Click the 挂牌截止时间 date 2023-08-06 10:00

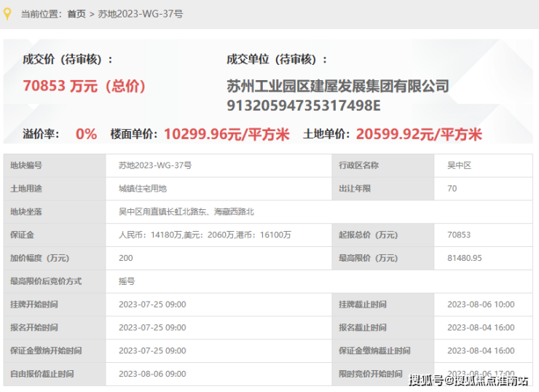[481, 305]
